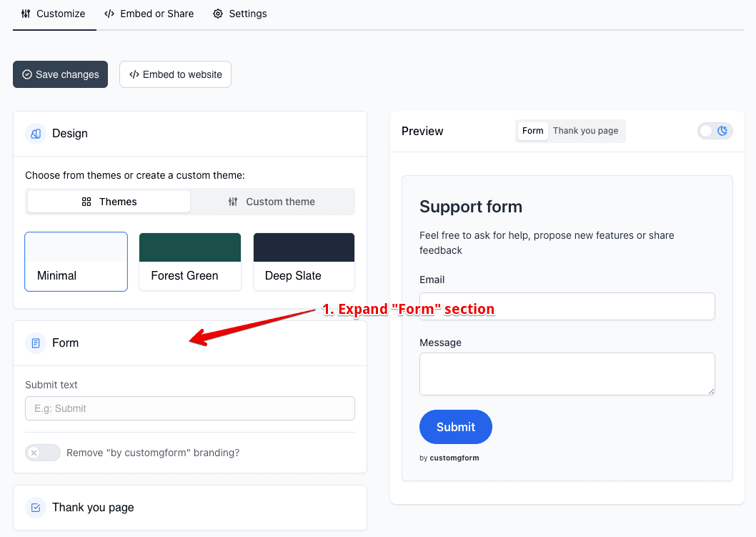Click the Design section palette icon

click(x=36, y=134)
